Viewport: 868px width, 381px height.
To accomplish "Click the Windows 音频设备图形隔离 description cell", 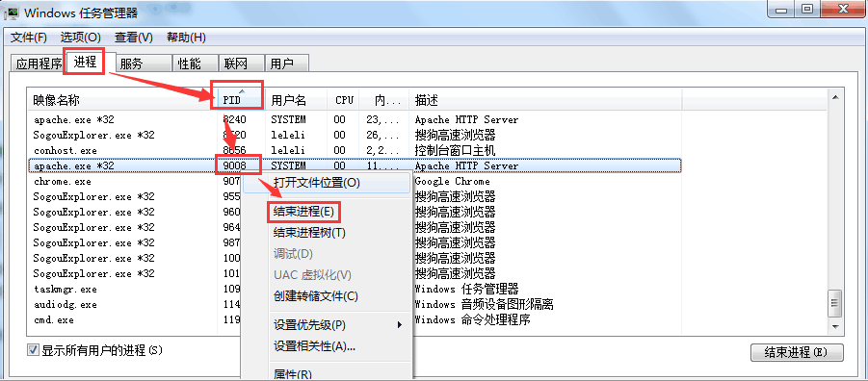I will (x=485, y=304).
